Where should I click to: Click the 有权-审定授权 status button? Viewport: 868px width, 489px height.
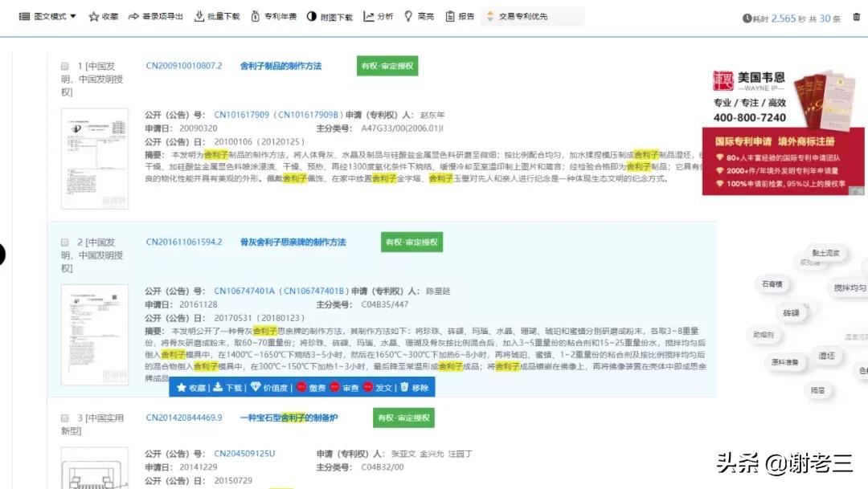click(x=387, y=66)
